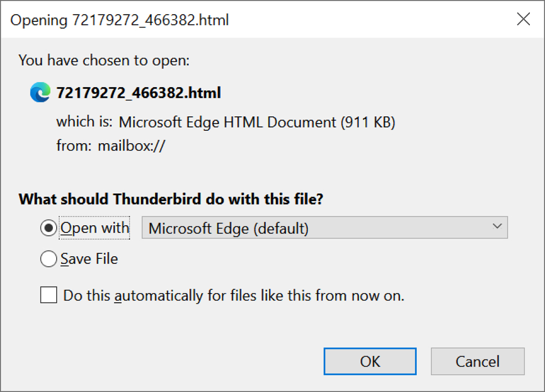Confirm with the OK button
The height and width of the screenshot is (392, 545).
370,362
